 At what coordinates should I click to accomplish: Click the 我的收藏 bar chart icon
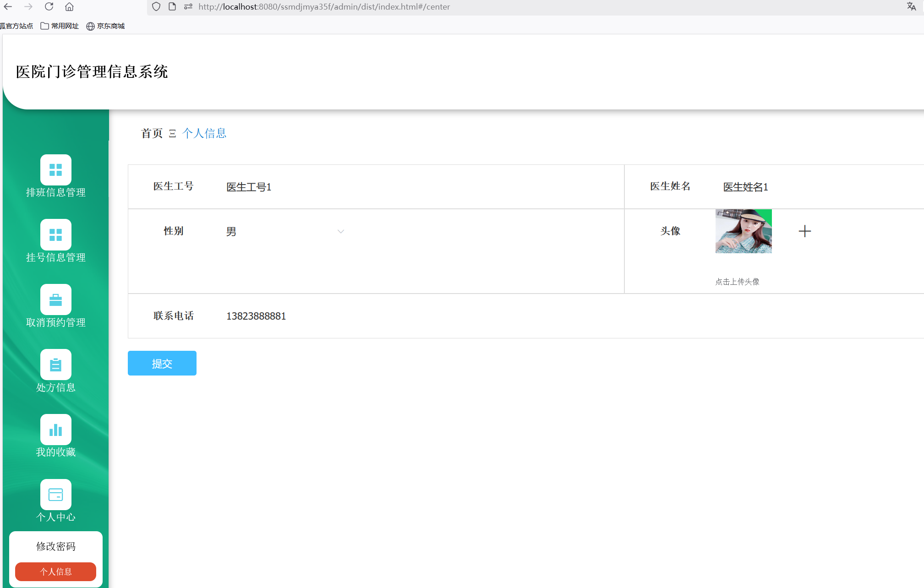click(55, 430)
